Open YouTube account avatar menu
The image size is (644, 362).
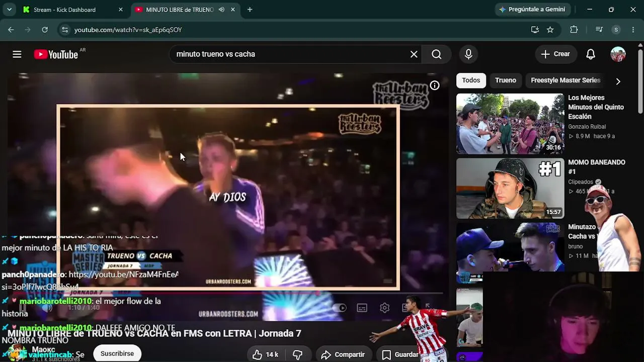(x=618, y=54)
